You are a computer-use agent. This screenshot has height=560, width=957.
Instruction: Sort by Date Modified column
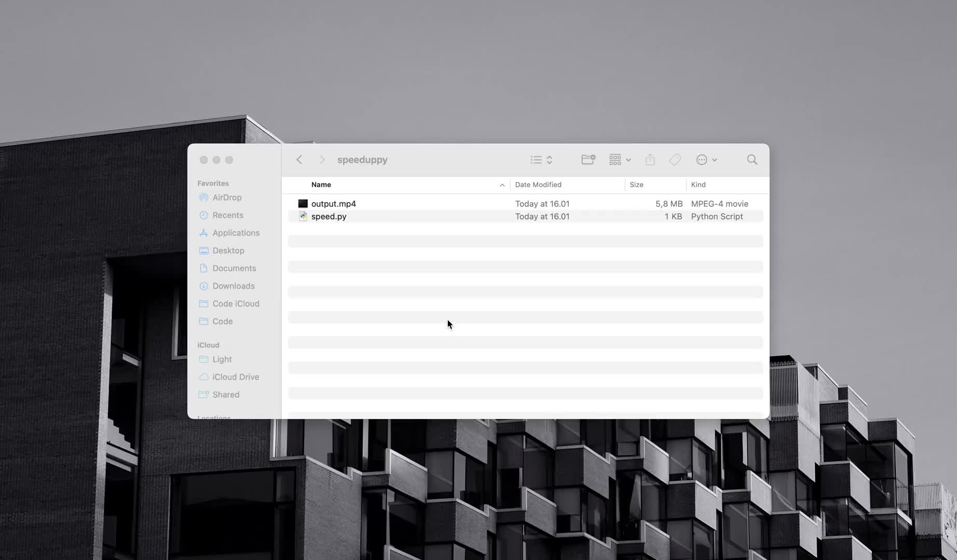click(538, 185)
